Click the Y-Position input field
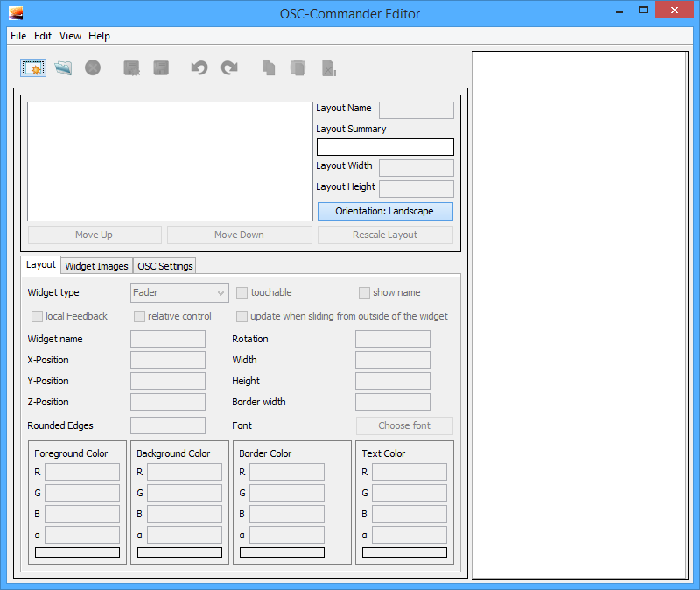Image resolution: width=700 pixels, height=590 pixels. click(168, 381)
